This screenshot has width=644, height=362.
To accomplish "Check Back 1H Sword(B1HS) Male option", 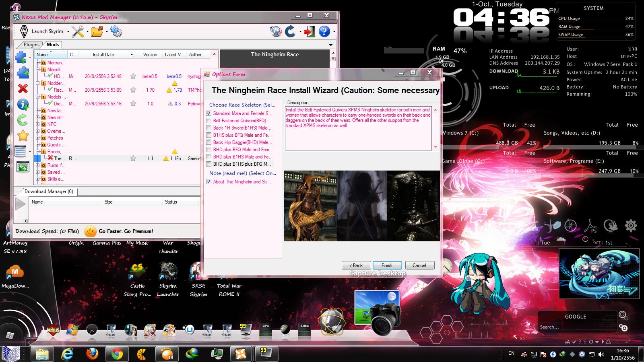I will click(208, 128).
